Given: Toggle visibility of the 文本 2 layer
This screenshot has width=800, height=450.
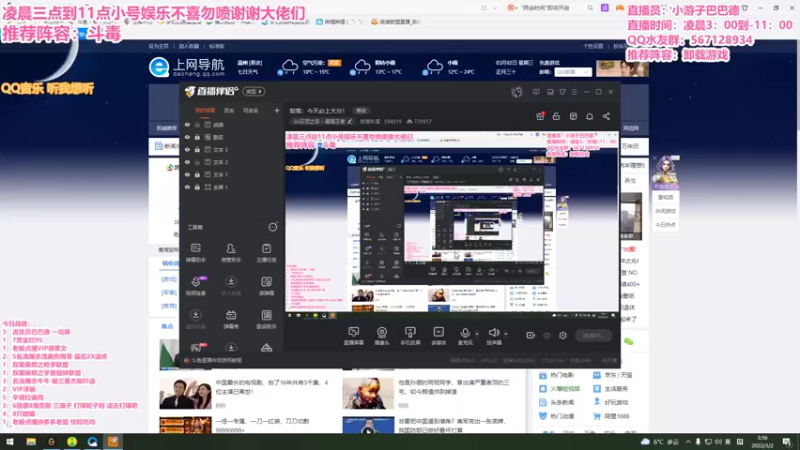Looking at the screenshot, I should click(187, 162).
